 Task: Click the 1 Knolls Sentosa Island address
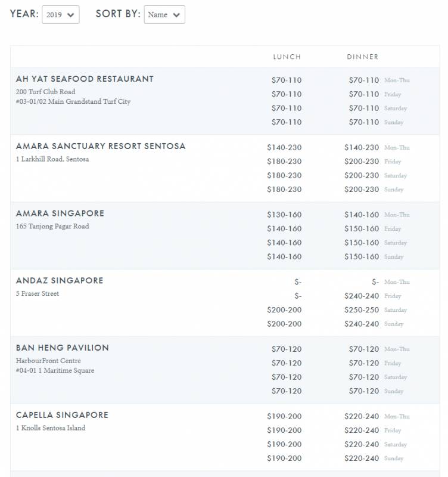pyautogui.click(x=51, y=428)
